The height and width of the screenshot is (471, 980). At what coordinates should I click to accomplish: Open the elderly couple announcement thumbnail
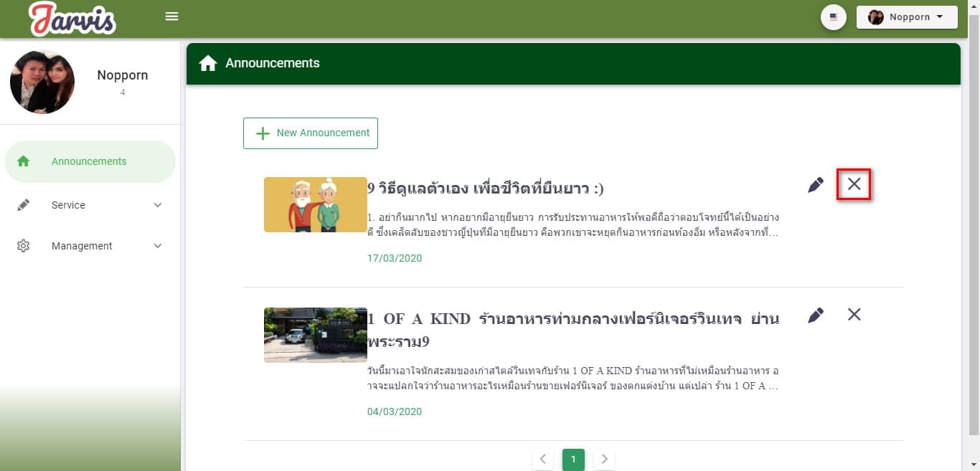[x=315, y=204]
